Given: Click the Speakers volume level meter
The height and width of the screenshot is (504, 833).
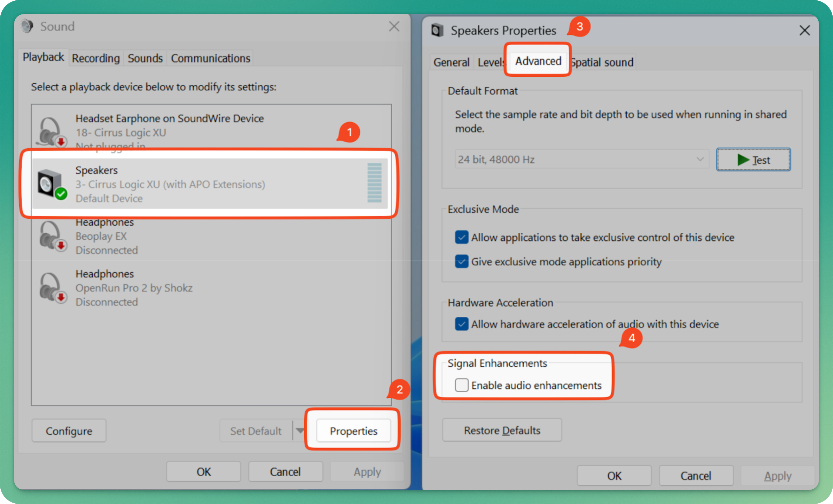Looking at the screenshot, I should [374, 183].
